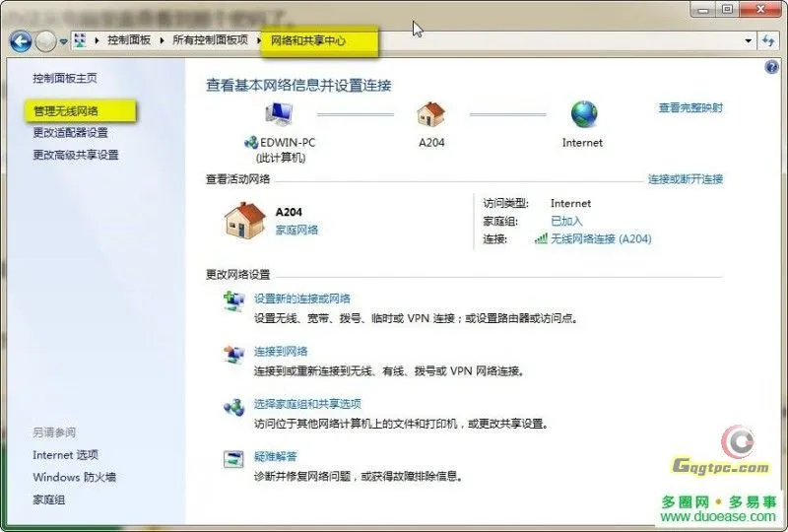The width and height of the screenshot is (788, 532).
Task: Click the Internet globe icon
Action: [584, 113]
